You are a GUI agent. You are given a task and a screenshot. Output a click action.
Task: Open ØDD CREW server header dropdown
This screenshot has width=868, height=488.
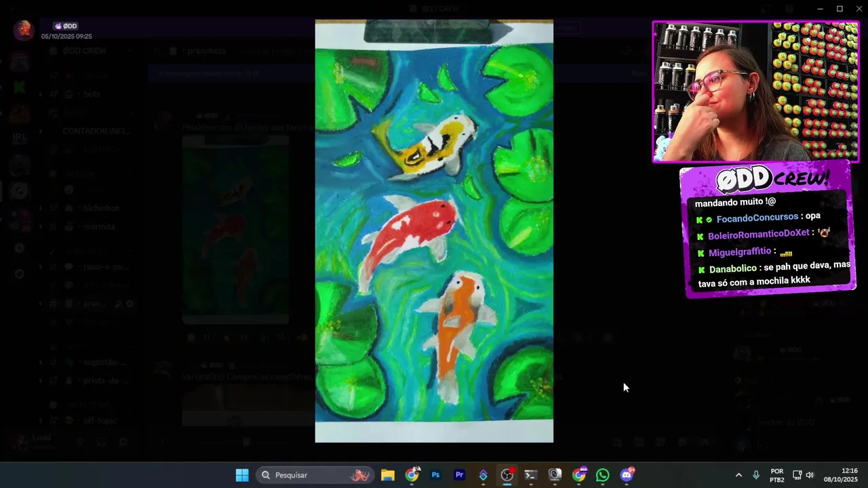(x=92, y=51)
